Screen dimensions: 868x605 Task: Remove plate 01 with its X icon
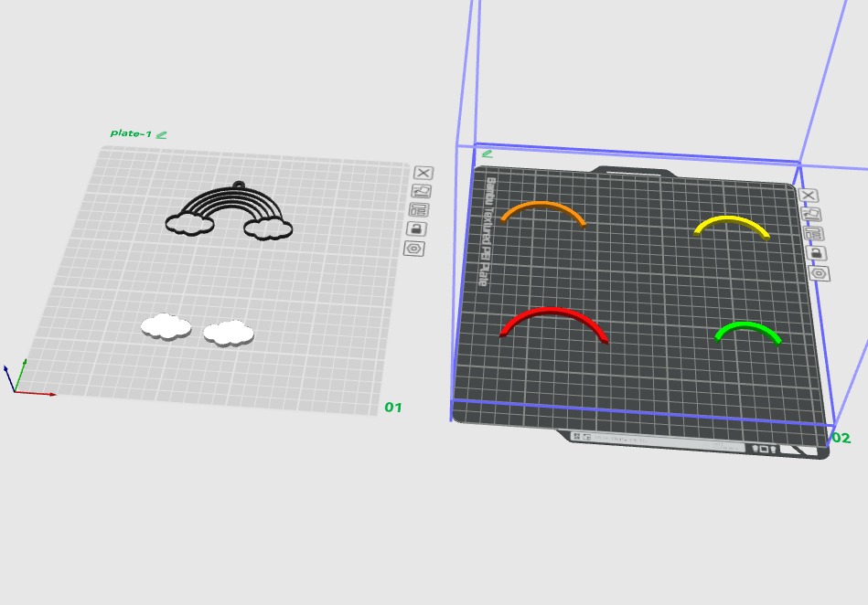pos(423,173)
